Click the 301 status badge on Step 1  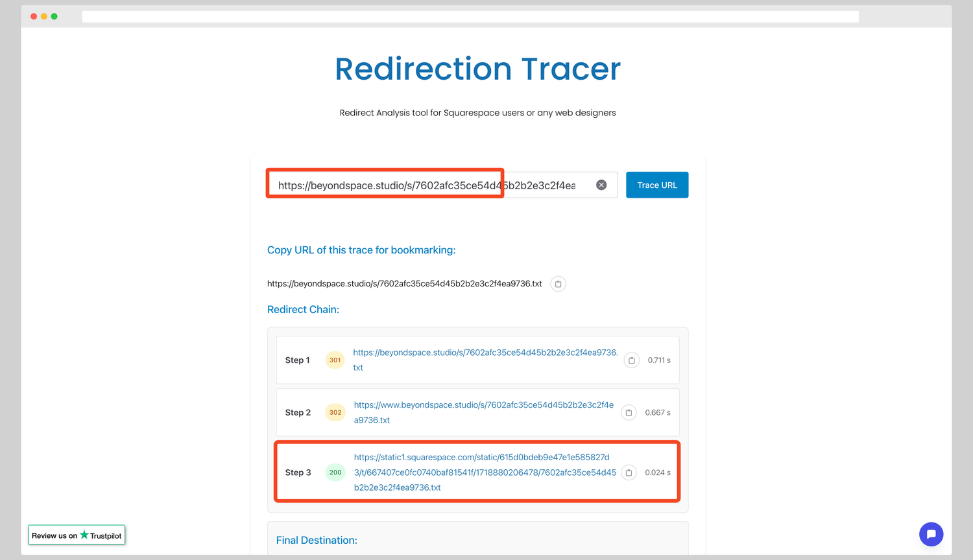point(335,360)
